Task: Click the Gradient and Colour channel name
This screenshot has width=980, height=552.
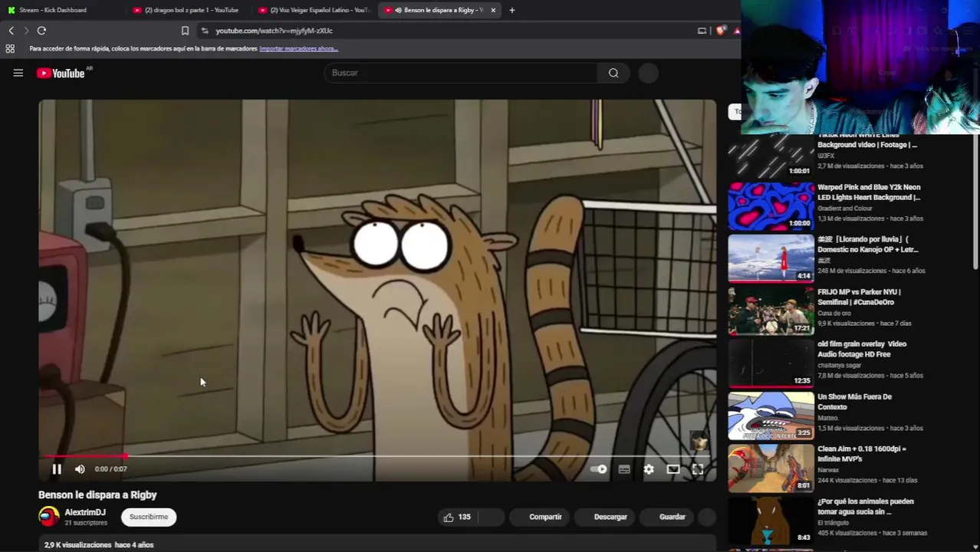Action: point(845,208)
